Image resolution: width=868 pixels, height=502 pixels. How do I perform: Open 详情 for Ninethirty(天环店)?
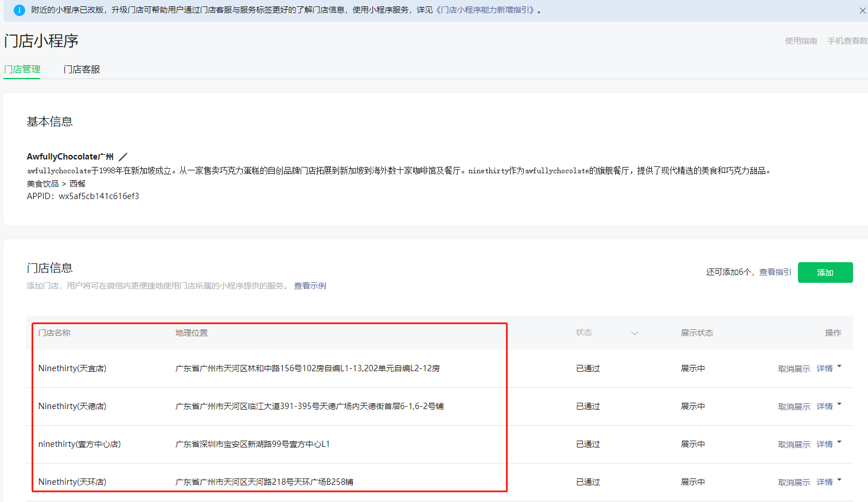pos(824,482)
